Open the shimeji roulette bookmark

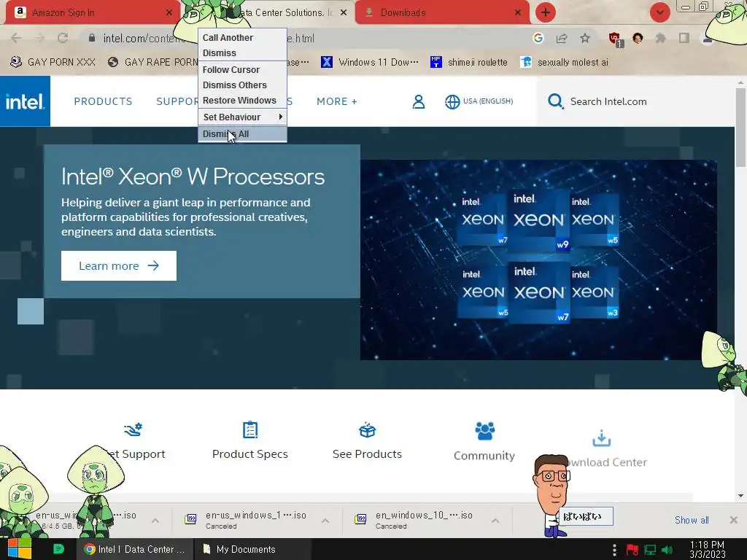click(469, 63)
